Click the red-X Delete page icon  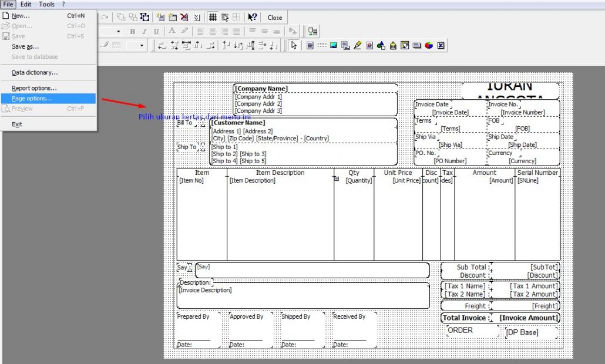pos(184,18)
